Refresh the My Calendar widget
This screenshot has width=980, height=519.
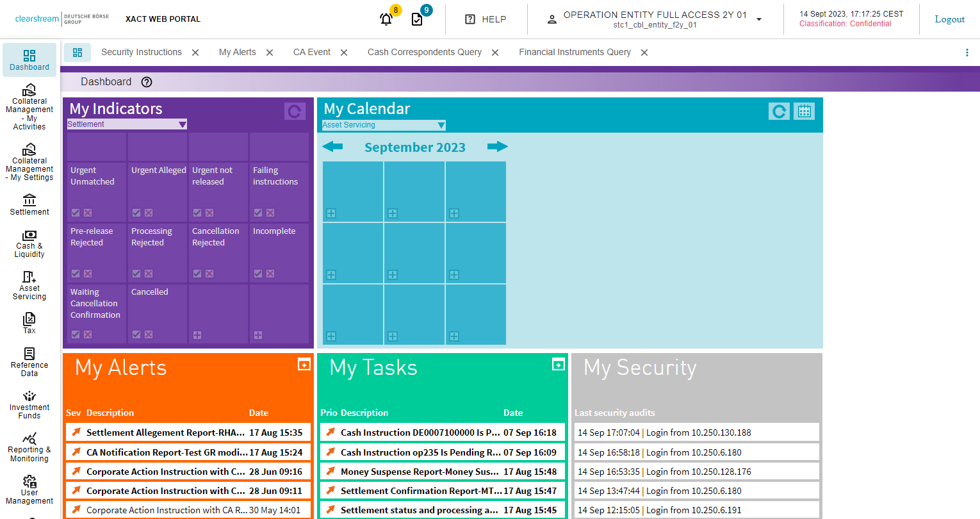(779, 111)
